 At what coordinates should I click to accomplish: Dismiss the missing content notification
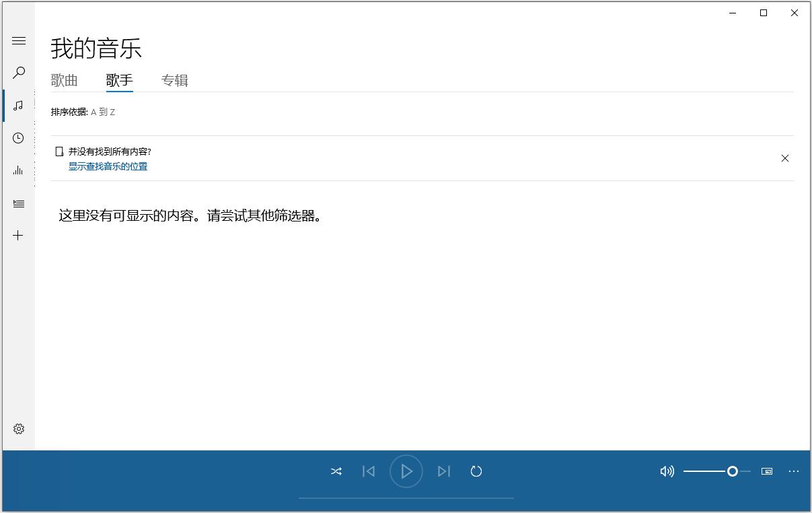coord(784,158)
